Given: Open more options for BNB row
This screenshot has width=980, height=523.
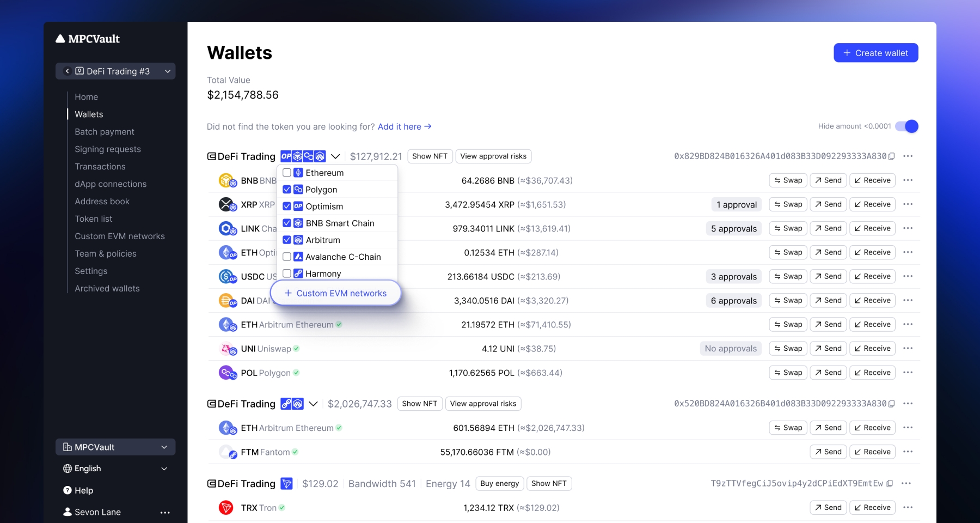Looking at the screenshot, I should coord(908,180).
